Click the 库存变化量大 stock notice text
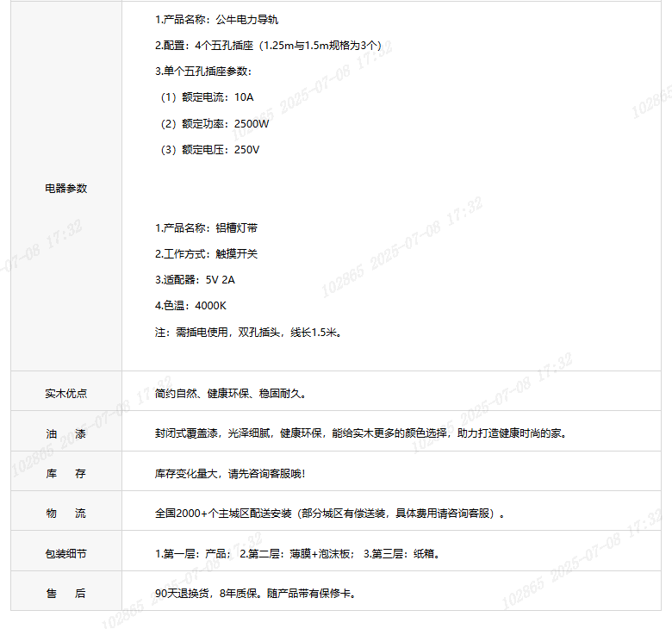672x629 pixels. [230, 474]
